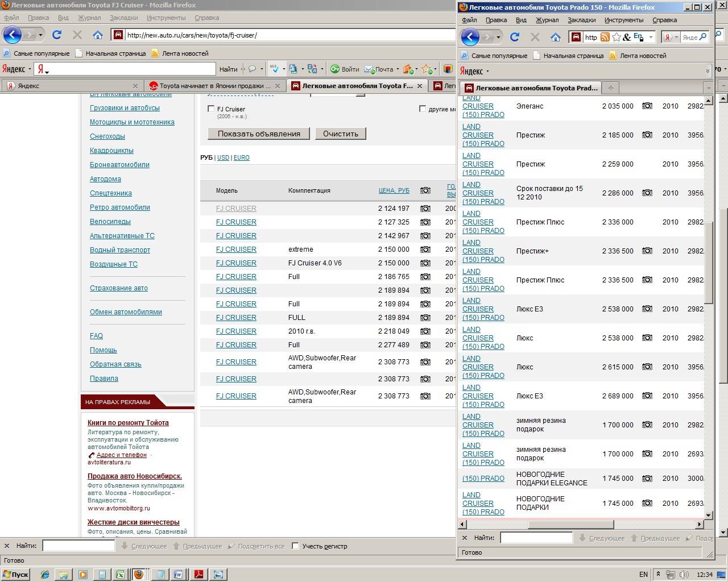The height and width of the screenshot is (582, 728).
Task: Open Internet Explorer from taskbar
Action: click(x=44, y=575)
